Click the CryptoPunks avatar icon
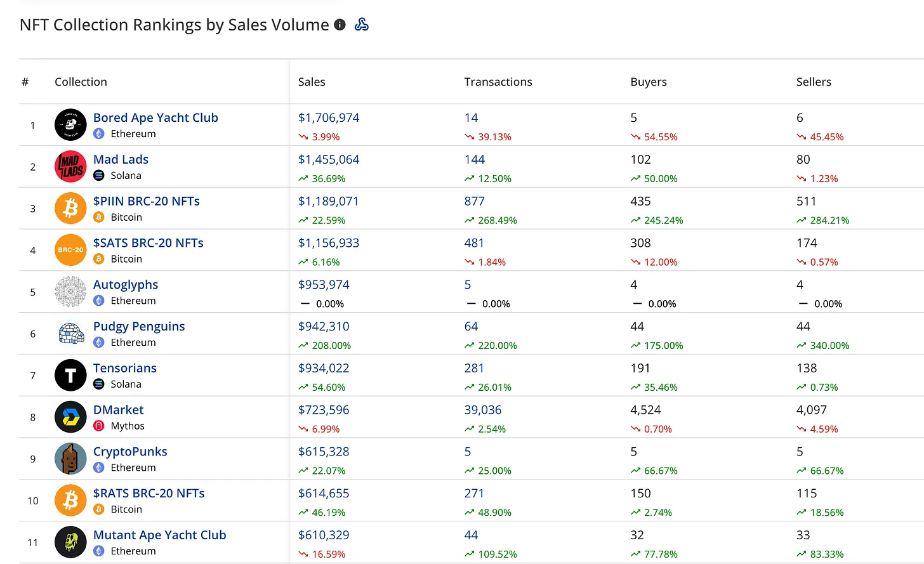This screenshot has width=924, height=564. click(x=70, y=459)
